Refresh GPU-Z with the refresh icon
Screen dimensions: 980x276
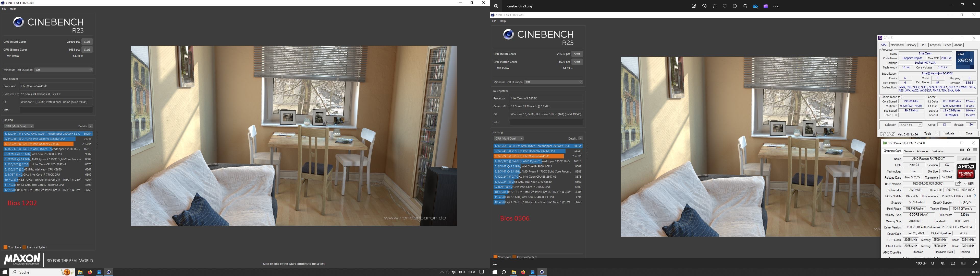[x=969, y=150]
